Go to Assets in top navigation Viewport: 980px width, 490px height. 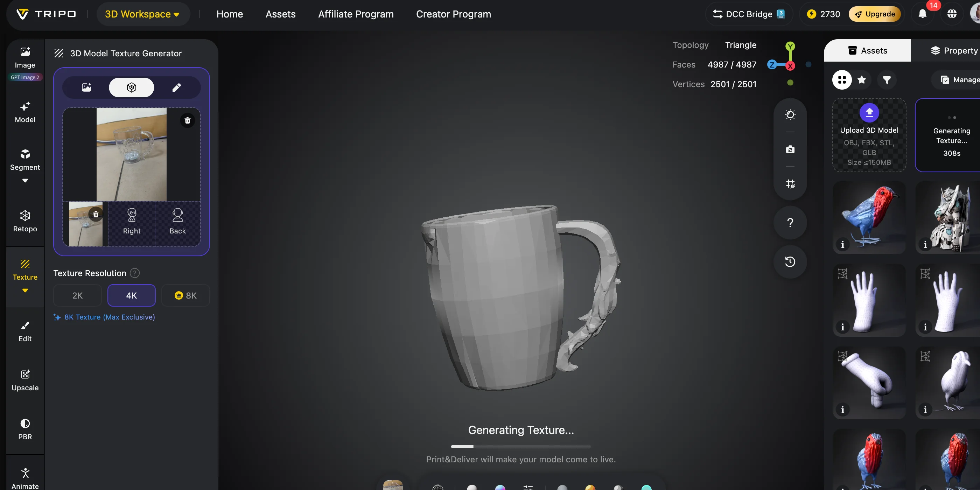280,14
